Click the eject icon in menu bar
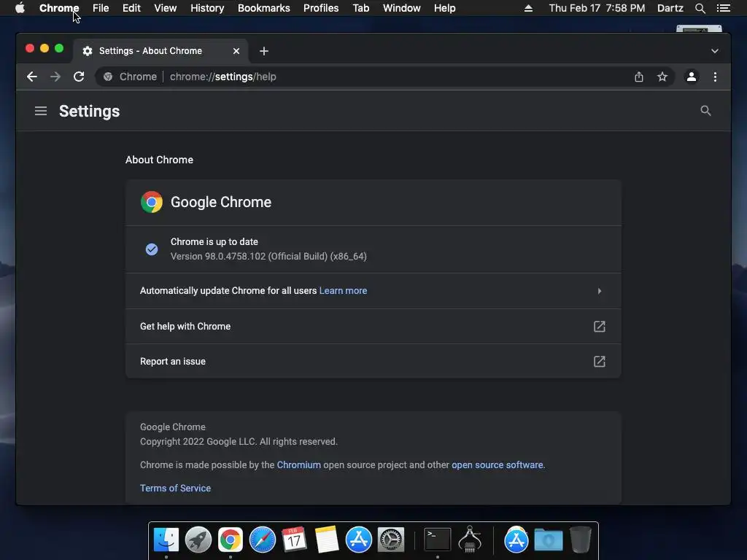The width and height of the screenshot is (747, 560). pyautogui.click(x=528, y=8)
